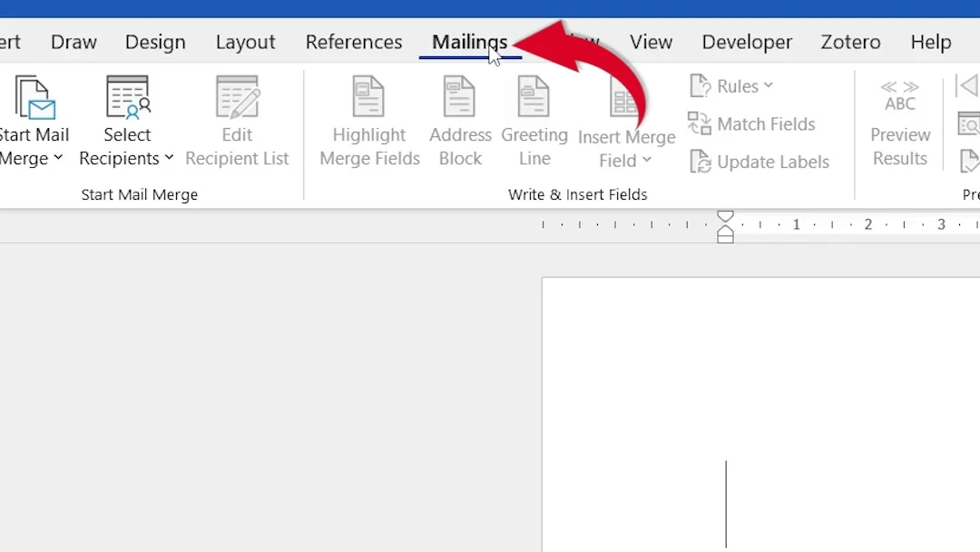Switch to the References tab

pos(354,42)
